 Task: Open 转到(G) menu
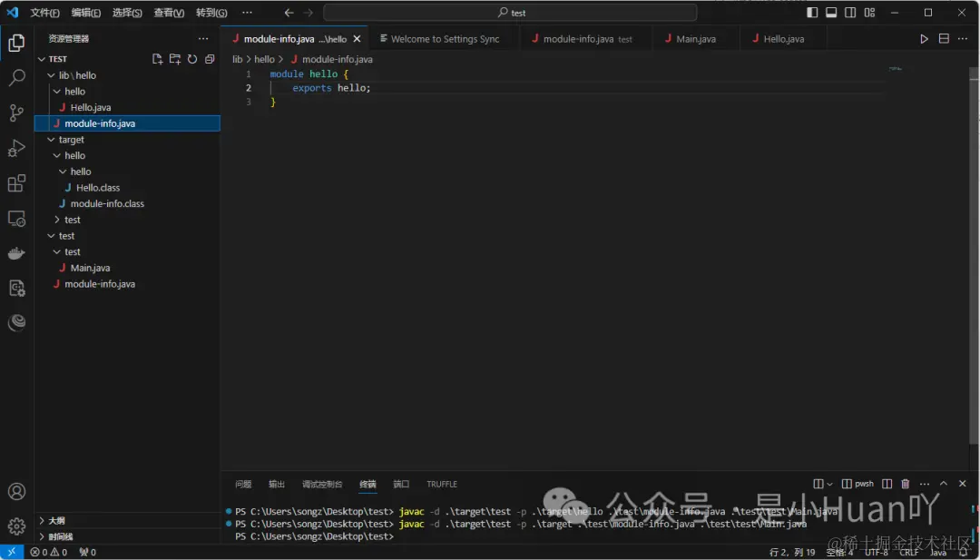tap(211, 13)
